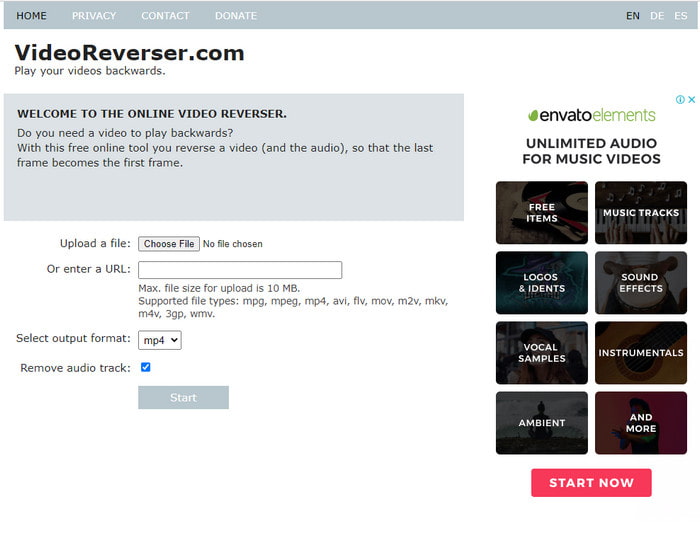Viewport: 700px width, 536px height.
Task: Focus the video URL input field
Action: pyautogui.click(x=240, y=270)
